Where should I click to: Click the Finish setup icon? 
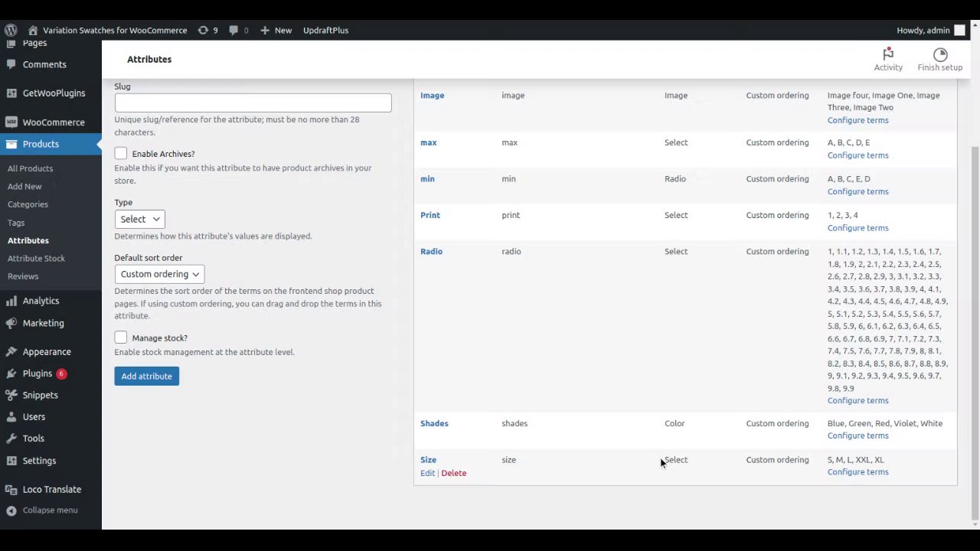pyautogui.click(x=940, y=55)
